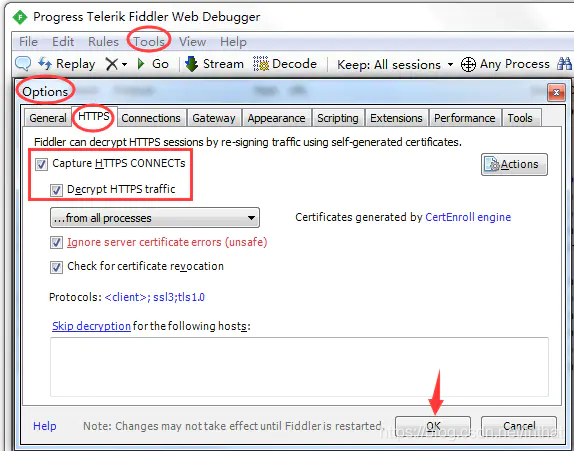Open the View menu
This screenshot has height=451, width=574.
[x=192, y=42]
